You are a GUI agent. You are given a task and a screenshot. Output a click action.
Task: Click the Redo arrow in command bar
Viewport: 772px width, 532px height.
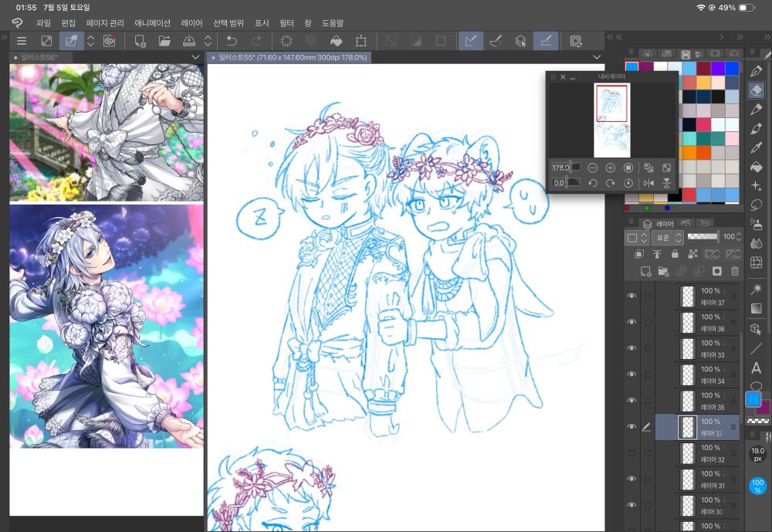pyautogui.click(x=256, y=41)
